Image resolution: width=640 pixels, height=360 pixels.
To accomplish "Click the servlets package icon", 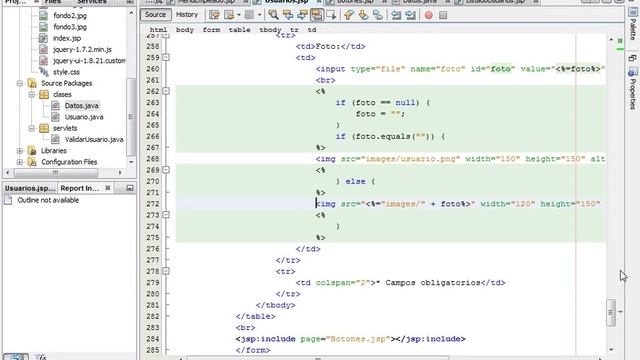I will [x=44, y=128].
